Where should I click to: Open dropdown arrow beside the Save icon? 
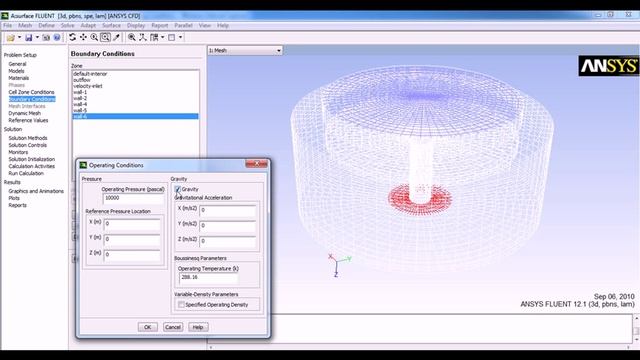pos(37,38)
